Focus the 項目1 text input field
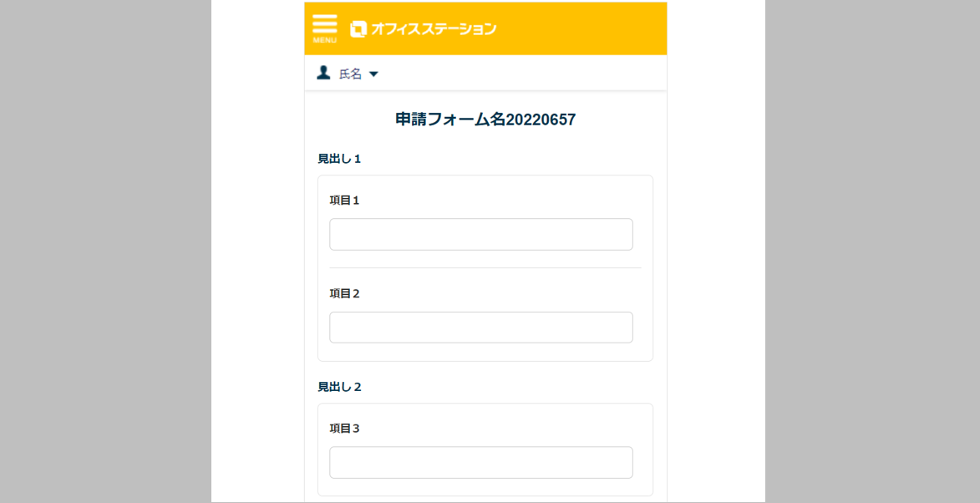Viewport: 980px width, 503px height. pos(481,234)
